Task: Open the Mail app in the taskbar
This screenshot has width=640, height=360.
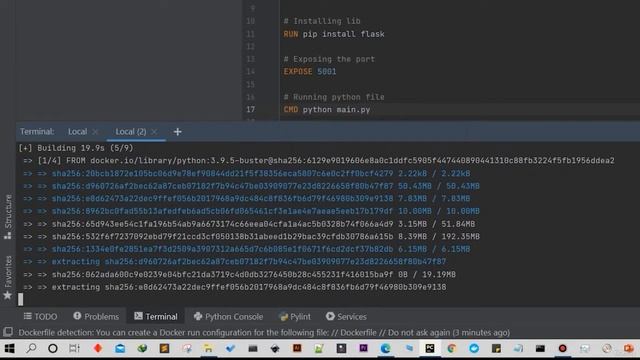Action: click(x=120, y=349)
